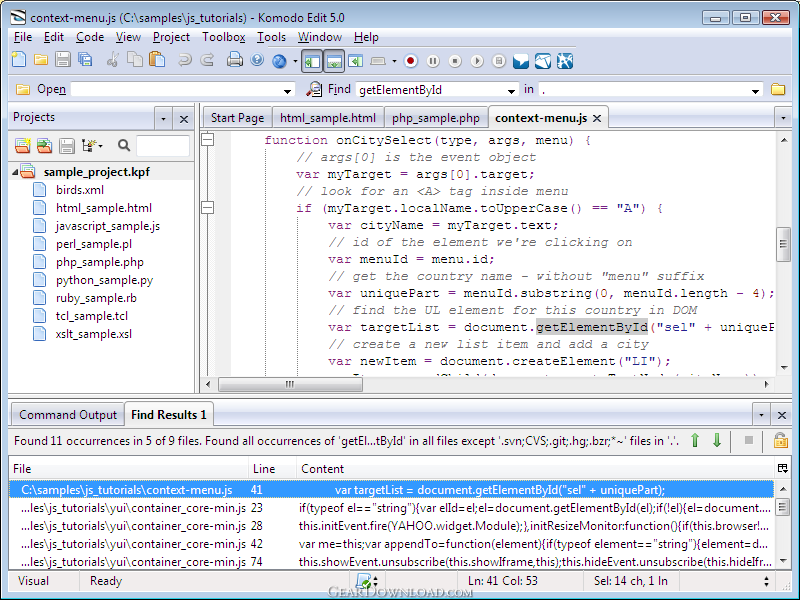
Task: Close the context-menu.js tab
Action: (597, 118)
